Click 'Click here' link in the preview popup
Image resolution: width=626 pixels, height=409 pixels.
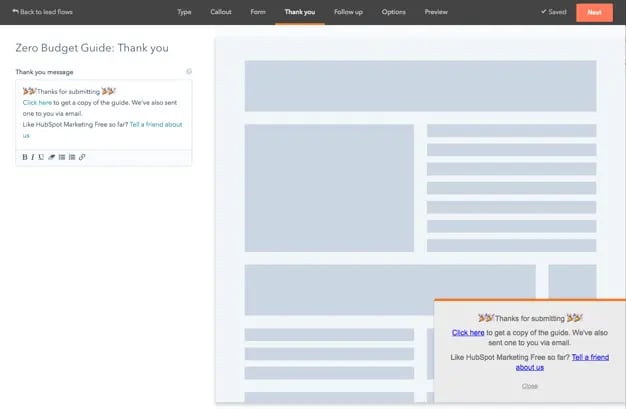468,332
